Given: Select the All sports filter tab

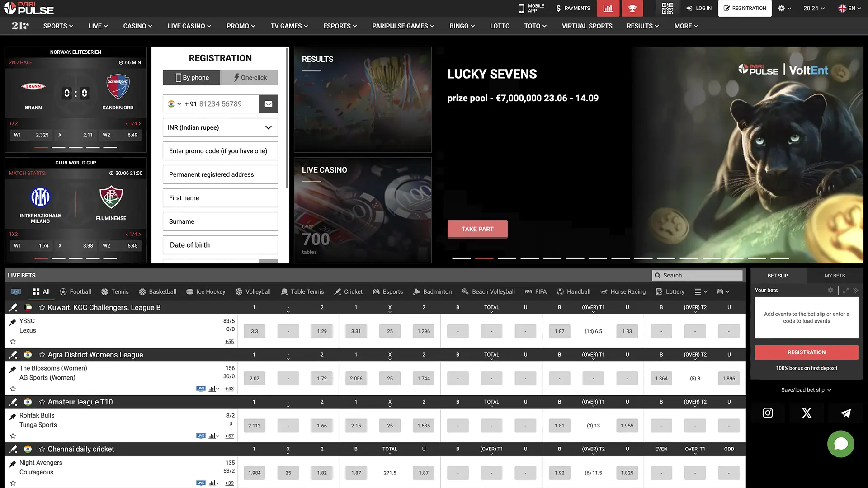Looking at the screenshot, I should pyautogui.click(x=42, y=292).
